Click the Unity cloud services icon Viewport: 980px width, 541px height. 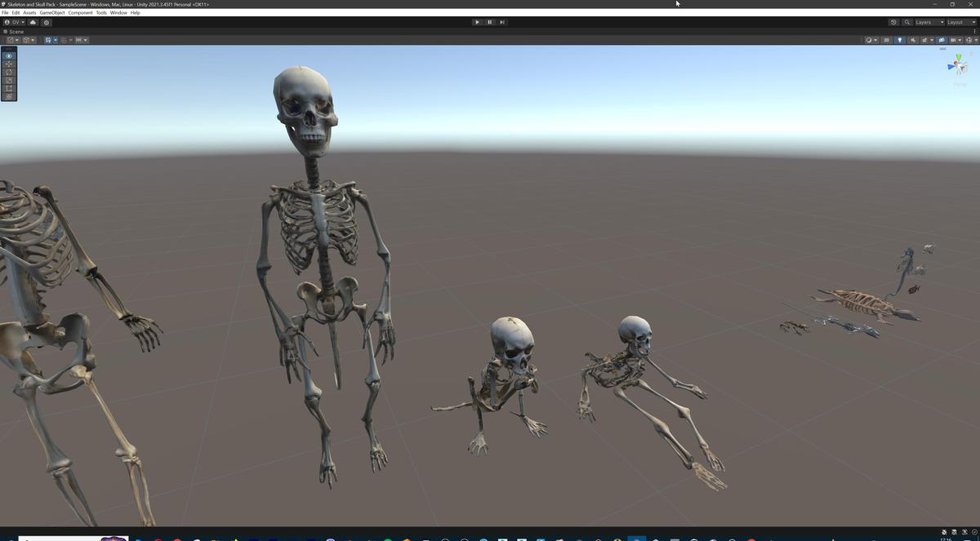32,22
